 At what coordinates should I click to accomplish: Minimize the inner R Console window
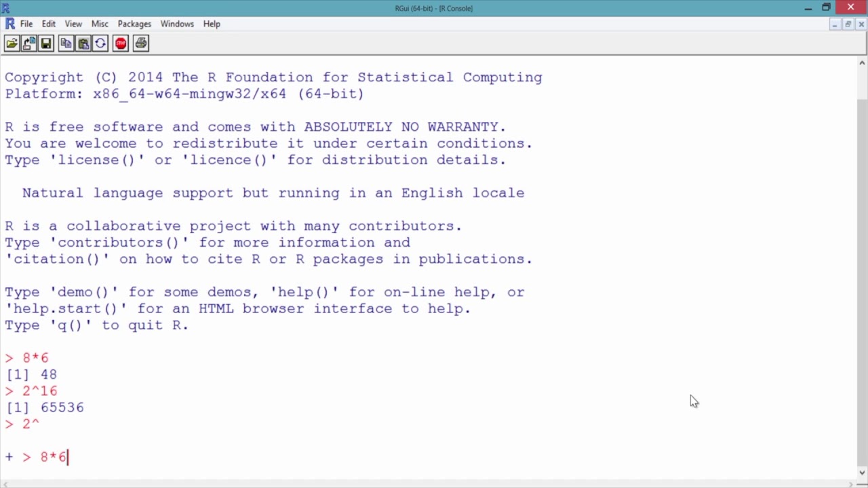pos(834,24)
